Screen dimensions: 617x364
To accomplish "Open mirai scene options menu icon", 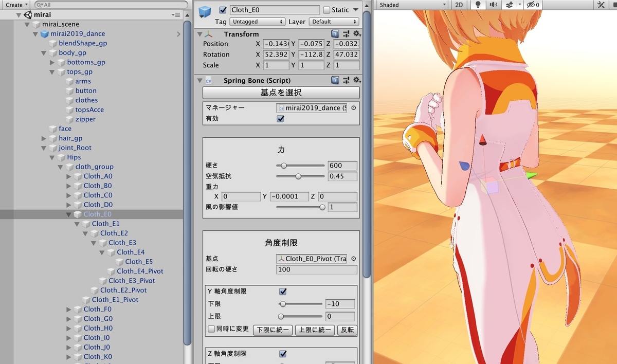I will (x=176, y=15).
